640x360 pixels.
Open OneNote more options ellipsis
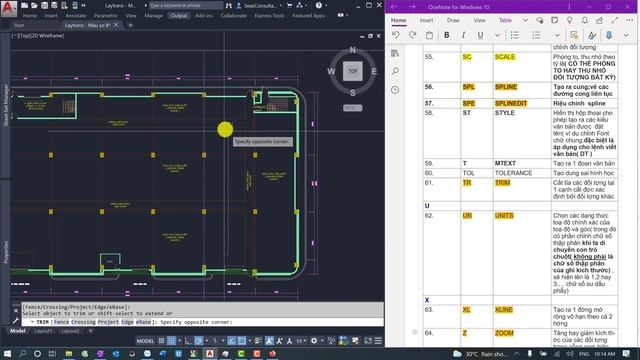click(629, 20)
